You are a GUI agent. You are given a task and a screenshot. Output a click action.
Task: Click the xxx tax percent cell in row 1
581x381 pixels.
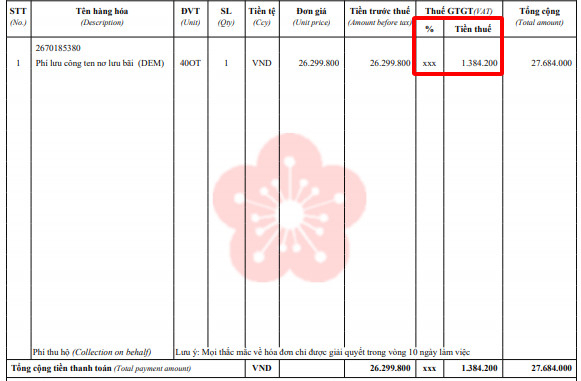click(x=429, y=63)
